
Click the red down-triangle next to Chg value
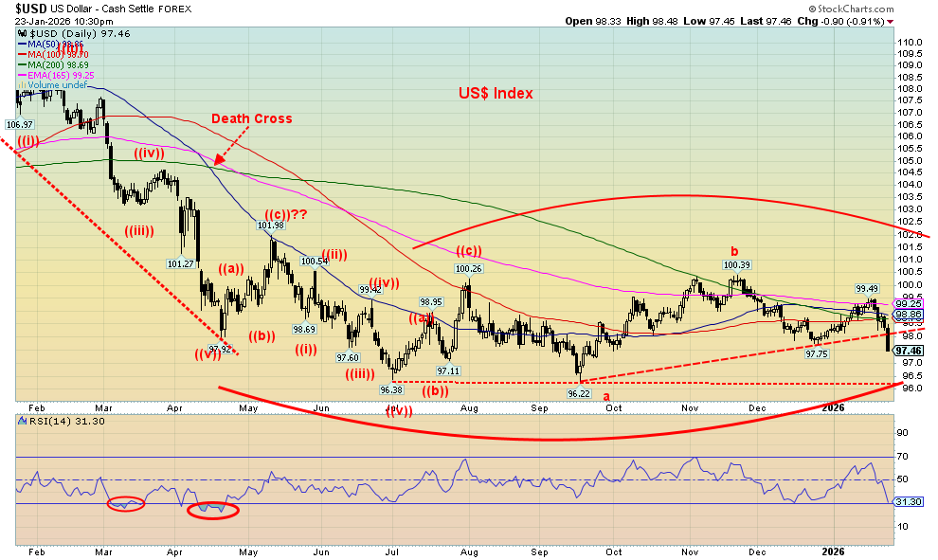click(x=890, y=21)
